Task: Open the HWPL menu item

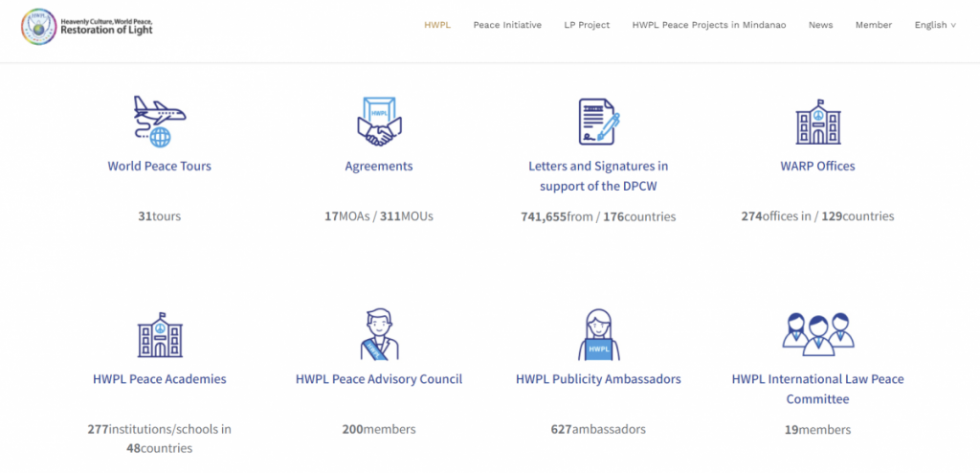Action: (x=437, y=25)
